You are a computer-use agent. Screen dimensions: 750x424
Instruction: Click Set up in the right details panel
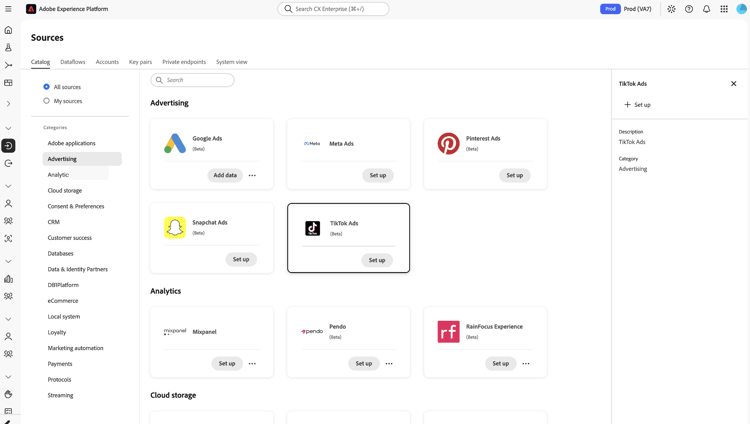click(638, 105)
